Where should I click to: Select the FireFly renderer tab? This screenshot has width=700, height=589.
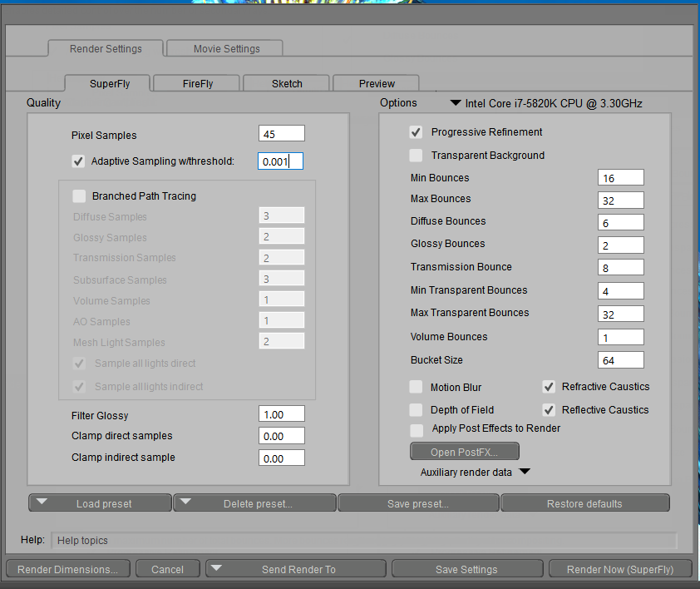pos(197,83)
